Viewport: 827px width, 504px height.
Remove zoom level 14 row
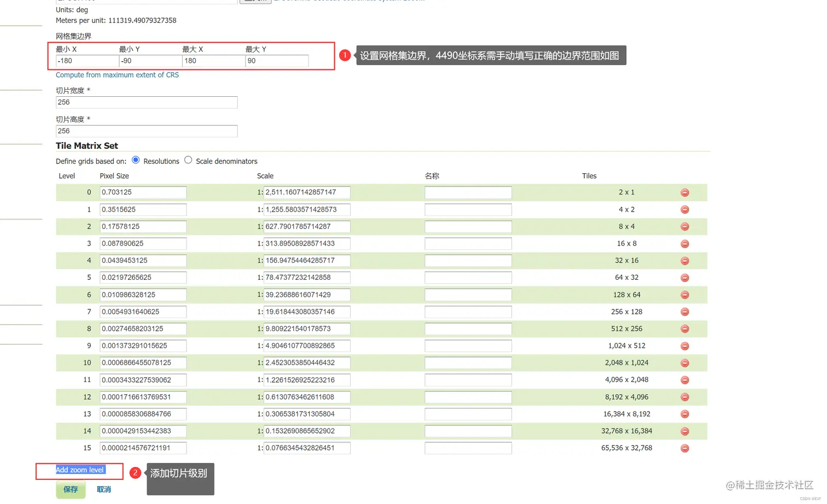tap(684, 431)
